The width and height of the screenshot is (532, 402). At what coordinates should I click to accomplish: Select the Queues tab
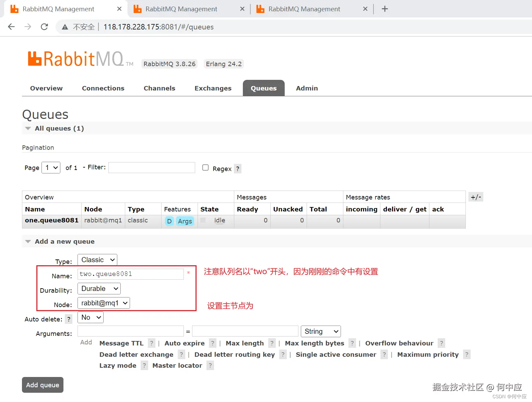(264, 88)
